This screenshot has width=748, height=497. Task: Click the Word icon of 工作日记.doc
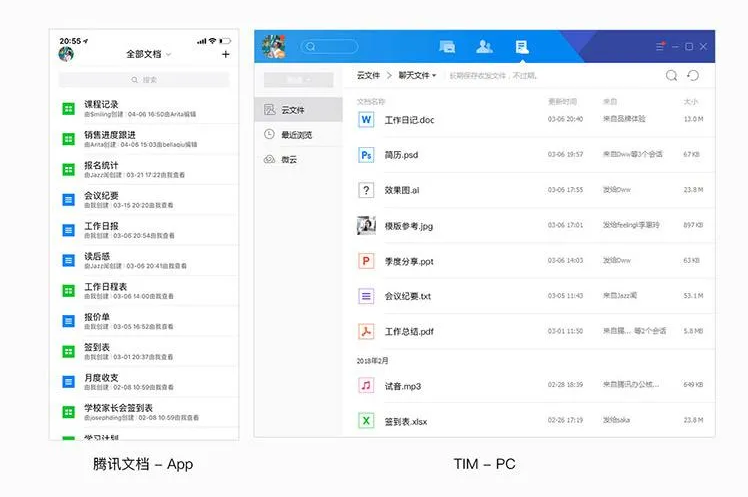(366, 119)
